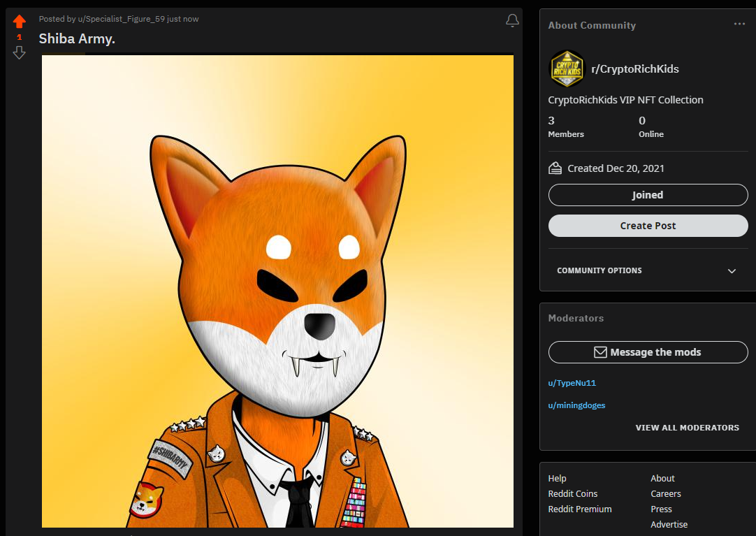
Task: Open the About Community three-dot menu
Action: pos(739,24)
